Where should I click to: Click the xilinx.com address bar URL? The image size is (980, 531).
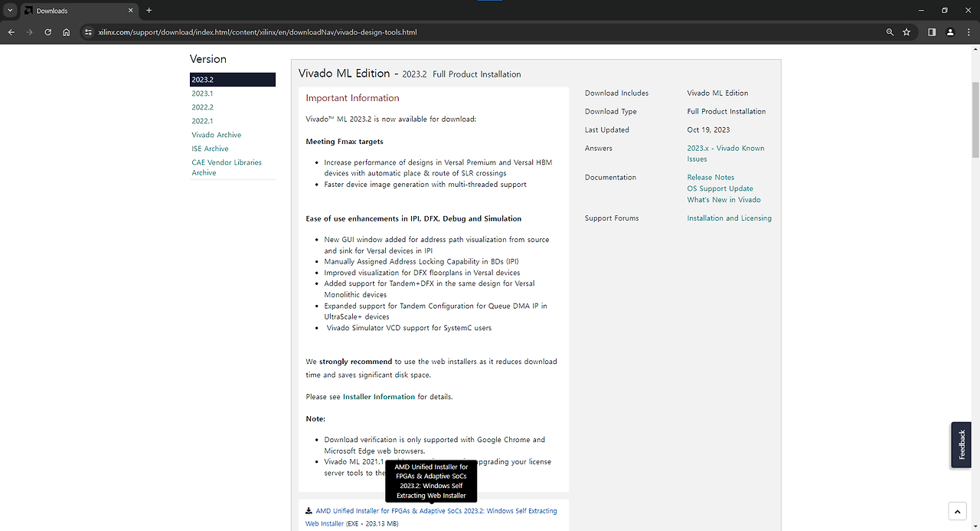[257, 32]
